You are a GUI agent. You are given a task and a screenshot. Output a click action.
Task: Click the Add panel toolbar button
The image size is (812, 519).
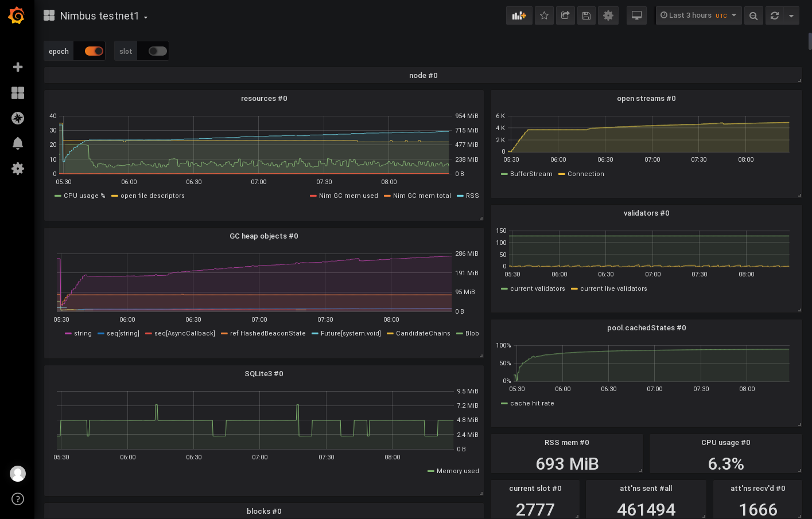519,15
